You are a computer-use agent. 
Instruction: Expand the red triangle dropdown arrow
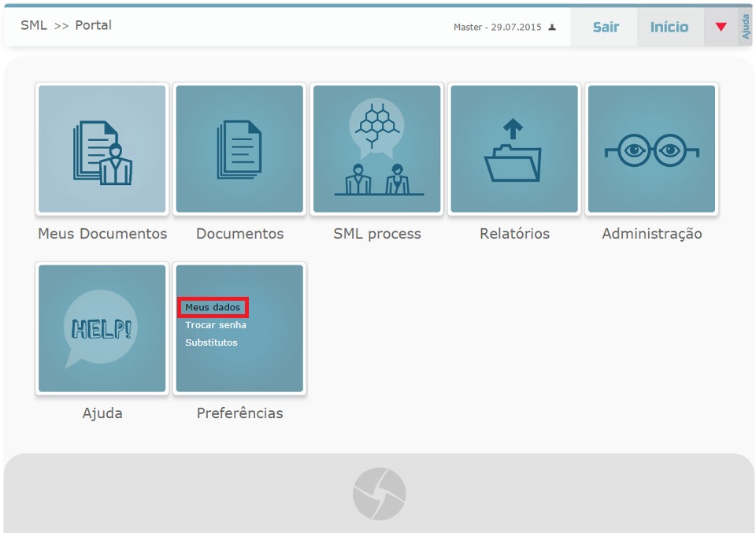click(721, 28)
